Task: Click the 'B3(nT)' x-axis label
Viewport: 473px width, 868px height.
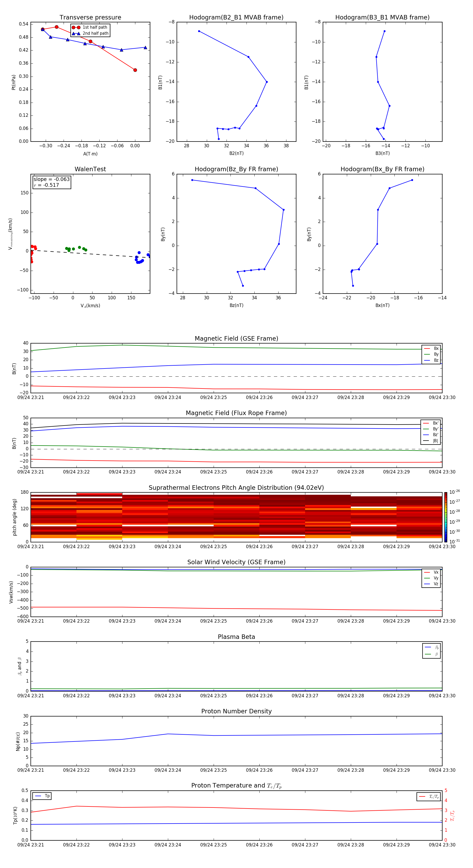Action: click(x=382, y=153)
